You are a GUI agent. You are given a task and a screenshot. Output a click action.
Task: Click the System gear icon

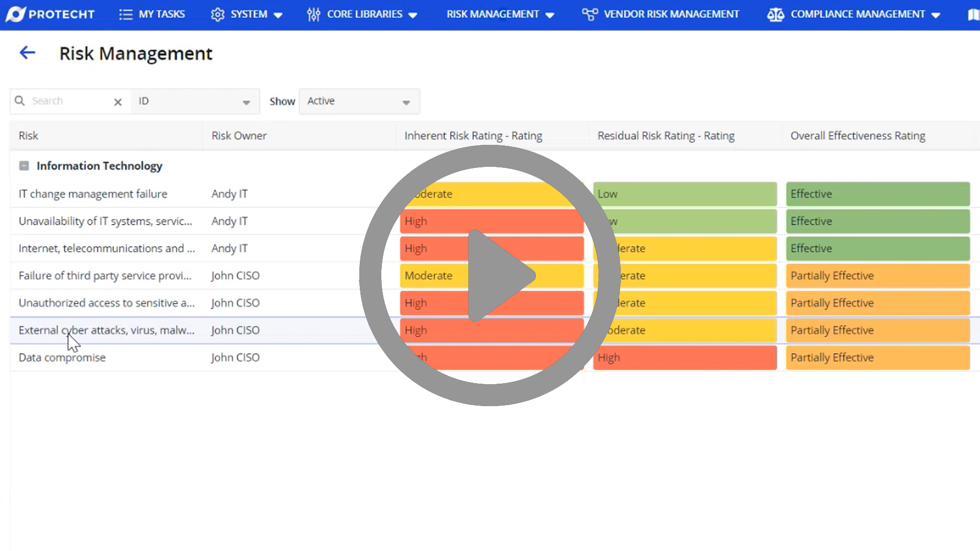[218, 14]
